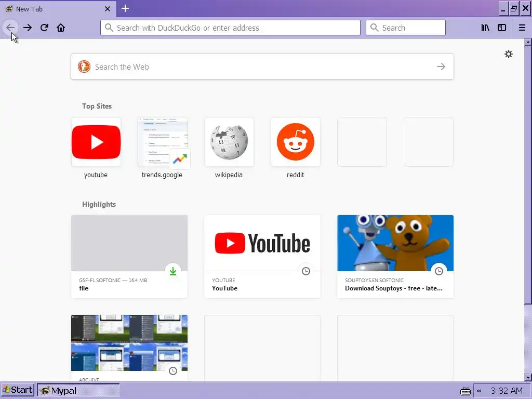Image resolution: width=532 pixels, height=399 pixels.
Task: Reload the current page
Action: click(44, 28)
